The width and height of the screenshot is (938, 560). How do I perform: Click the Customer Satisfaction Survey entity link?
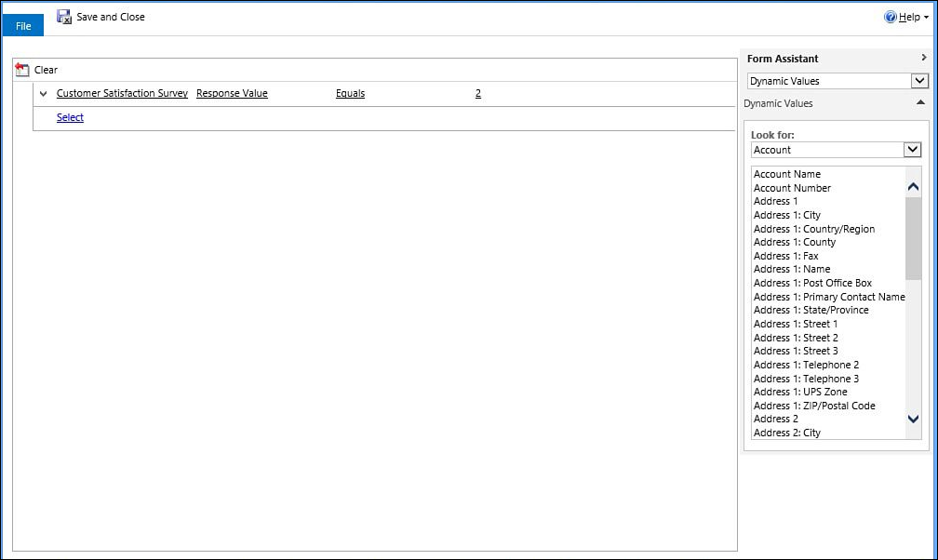click(x=122, y=93)
